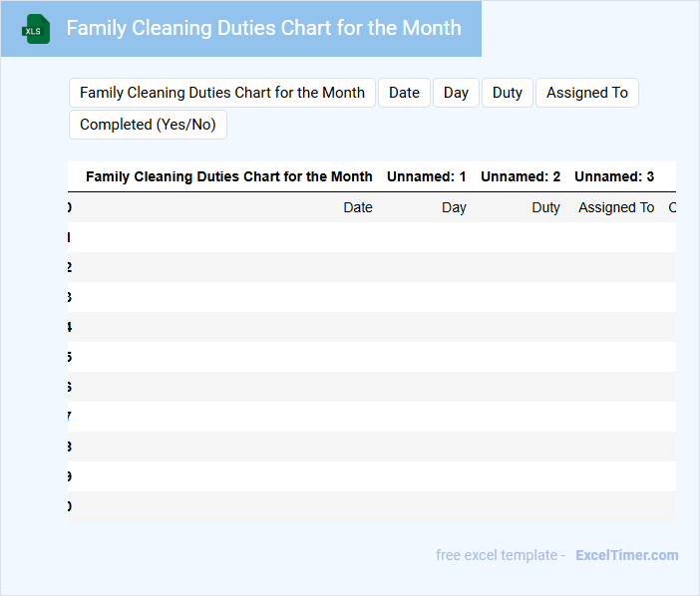
Task: Choose the Day tag button
Action: [456, 93]
